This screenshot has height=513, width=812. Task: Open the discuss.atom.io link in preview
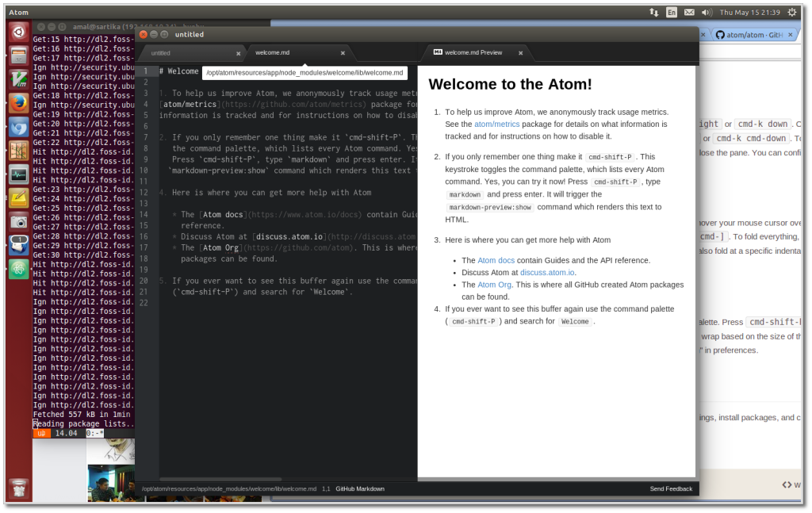tap(547, 272)
